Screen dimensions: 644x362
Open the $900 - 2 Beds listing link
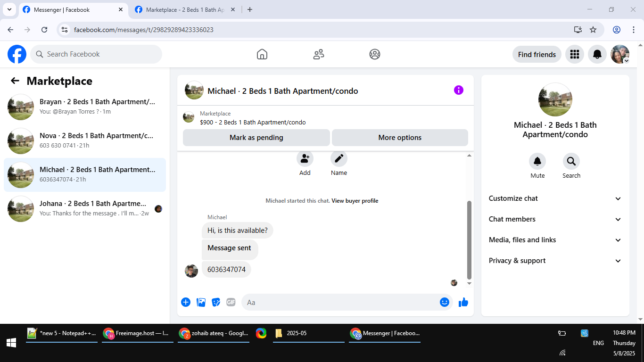tap(253, 123)
